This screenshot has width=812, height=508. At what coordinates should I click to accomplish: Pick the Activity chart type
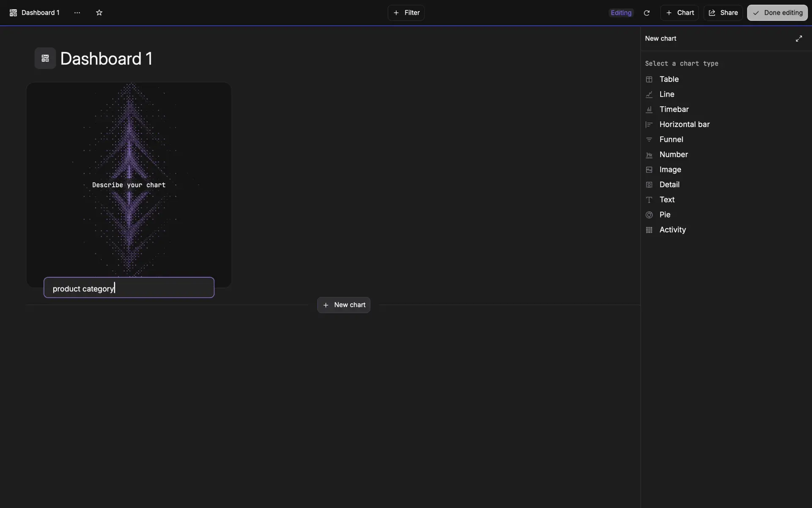point(672,230)
